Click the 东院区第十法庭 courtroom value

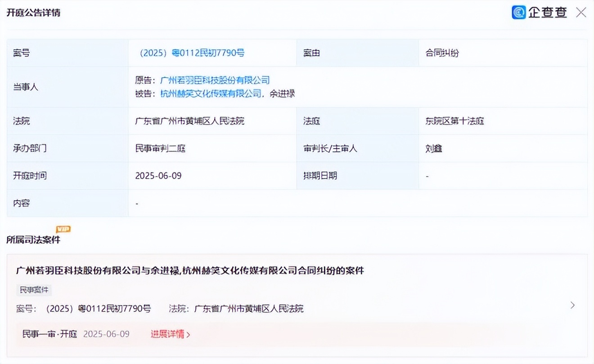pos(454,121)
